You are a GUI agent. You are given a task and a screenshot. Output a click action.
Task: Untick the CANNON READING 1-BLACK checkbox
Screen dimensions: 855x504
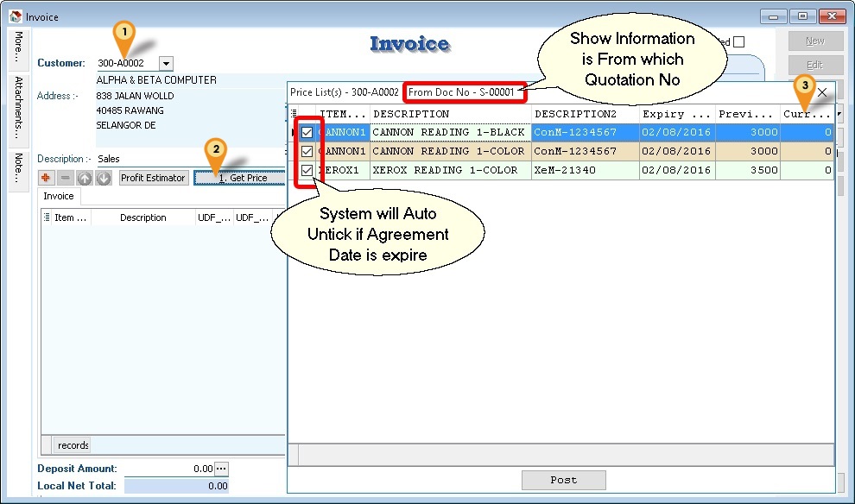(x=307, y=133)
